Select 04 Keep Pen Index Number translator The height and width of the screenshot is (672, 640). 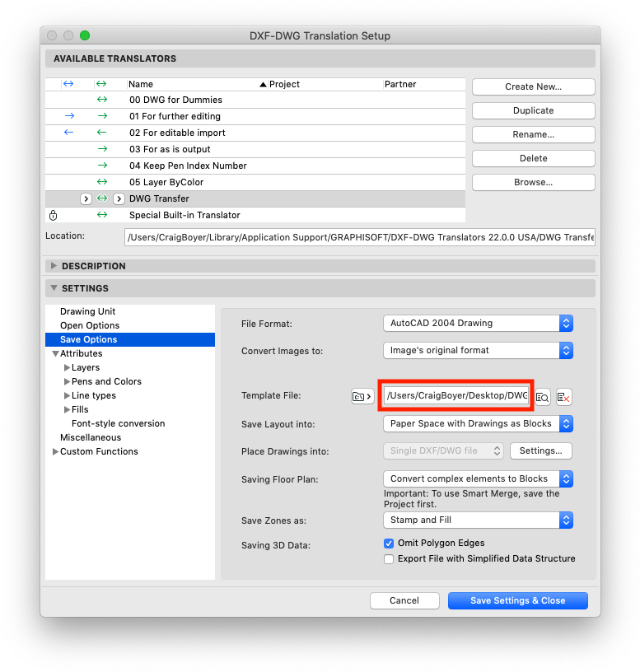[255, 166]
